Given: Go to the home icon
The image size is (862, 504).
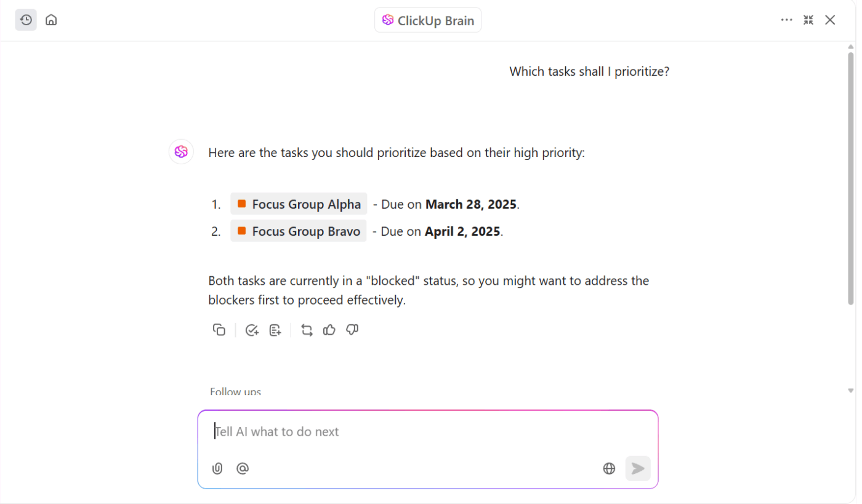Looking at the screenshot, I should [52, 20].
